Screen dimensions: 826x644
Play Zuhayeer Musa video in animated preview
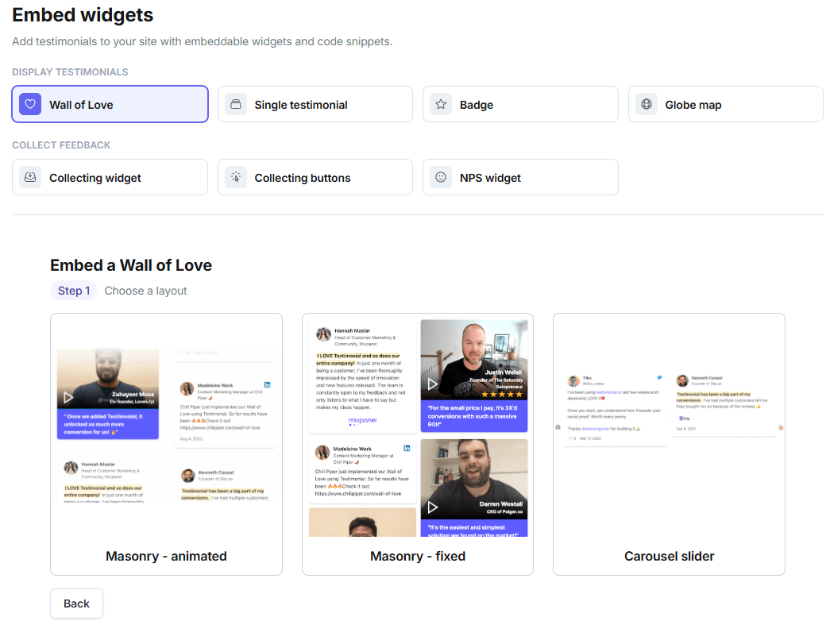coord(68,397)
